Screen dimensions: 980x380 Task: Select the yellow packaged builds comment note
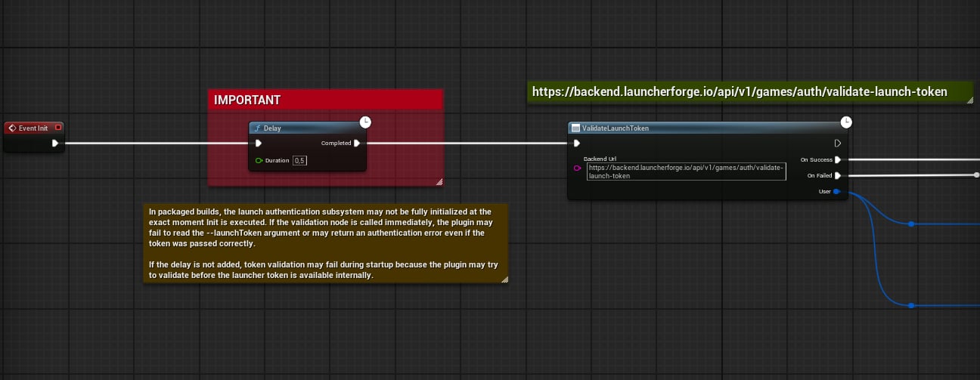(326, 243)
